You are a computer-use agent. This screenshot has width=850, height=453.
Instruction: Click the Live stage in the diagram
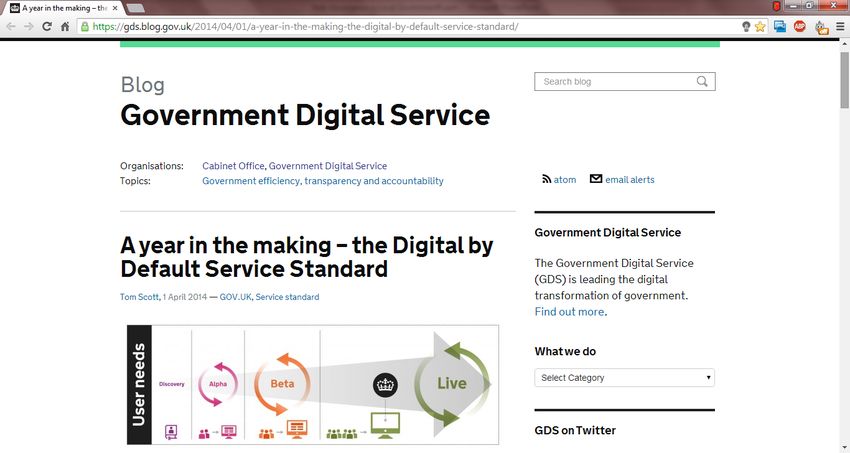tap(452, 383)
